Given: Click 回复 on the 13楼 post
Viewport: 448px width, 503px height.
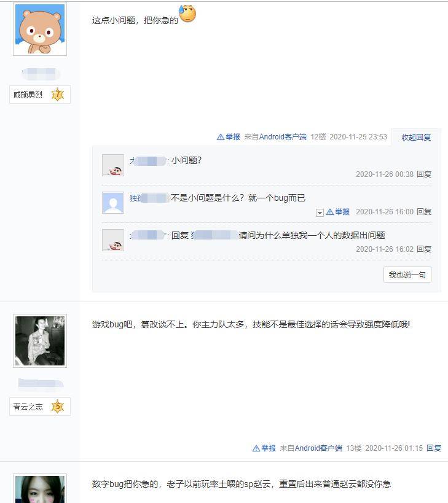Looking at the screenshot, I should tap(434, 448).
